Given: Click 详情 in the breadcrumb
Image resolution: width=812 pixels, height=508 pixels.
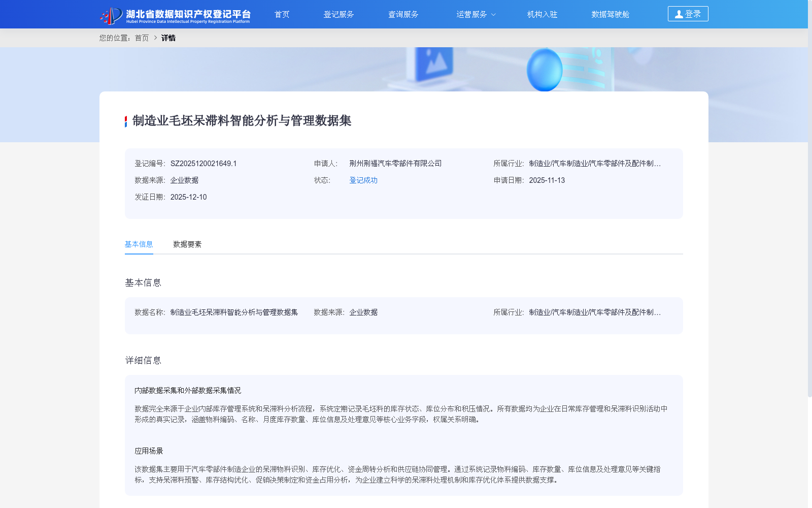Looking at the screenshot, I should [168, 38].
